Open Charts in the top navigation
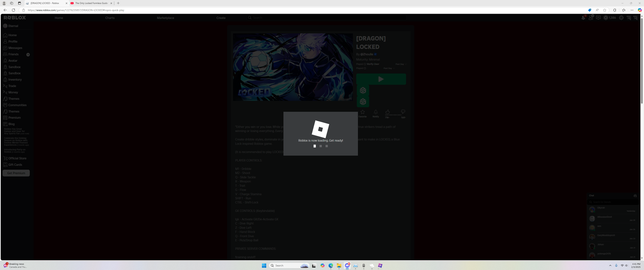 click(x=110, y=18)
